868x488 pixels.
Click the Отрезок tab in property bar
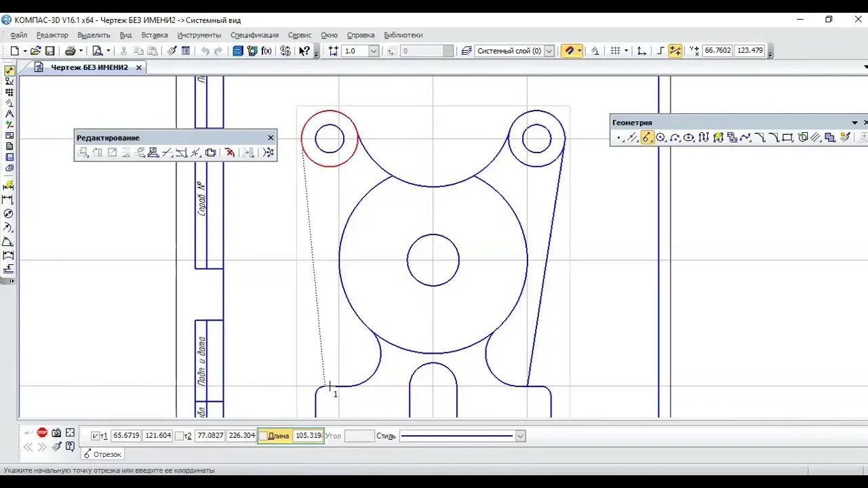[102, 454]
